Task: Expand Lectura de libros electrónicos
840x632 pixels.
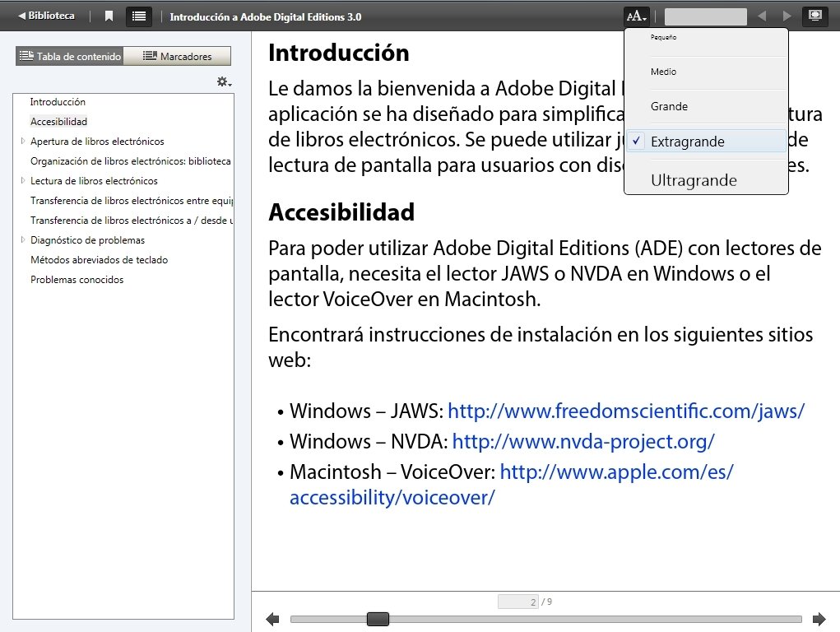Action: click(x=22, y=181)
